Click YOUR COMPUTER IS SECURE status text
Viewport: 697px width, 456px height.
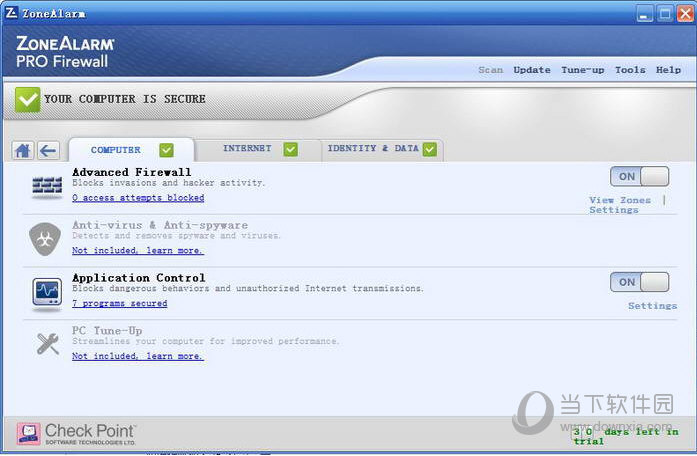124,99
